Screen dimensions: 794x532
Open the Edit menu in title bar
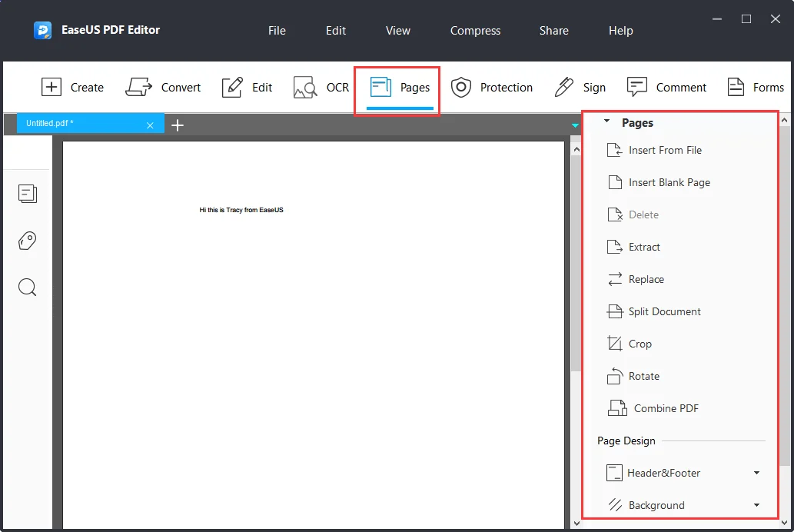336,31
